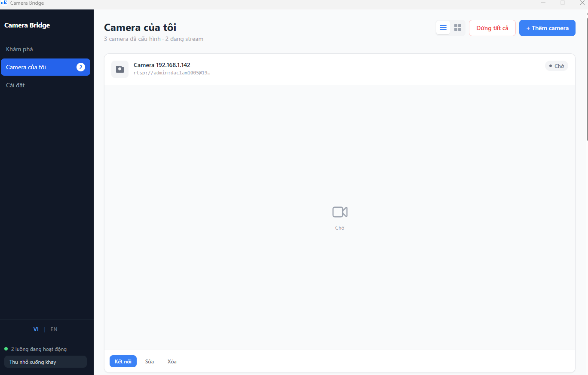
Task: Click Thu nhỏ xuống khay button
Action: 45,362
